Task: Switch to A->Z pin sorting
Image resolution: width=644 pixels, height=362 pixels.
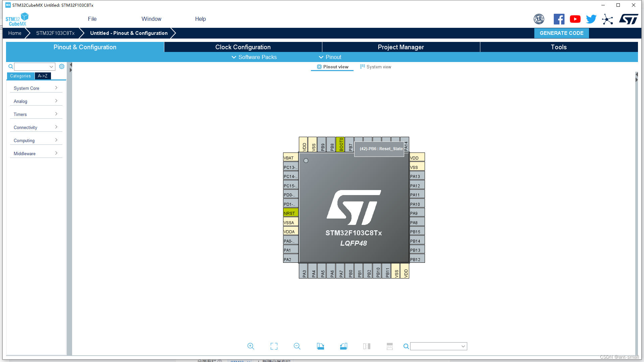Action: coord(43,76)
